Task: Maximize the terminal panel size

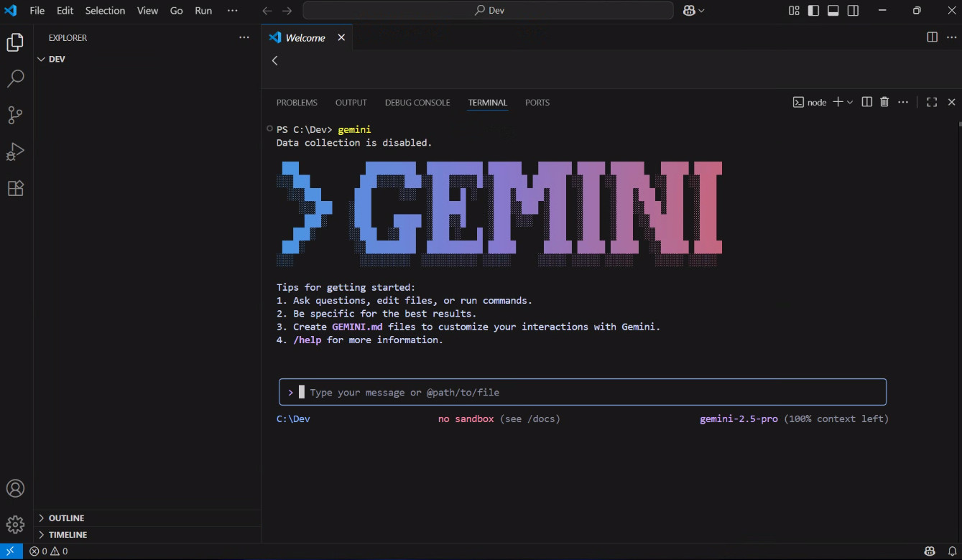Action: point(932,102)
